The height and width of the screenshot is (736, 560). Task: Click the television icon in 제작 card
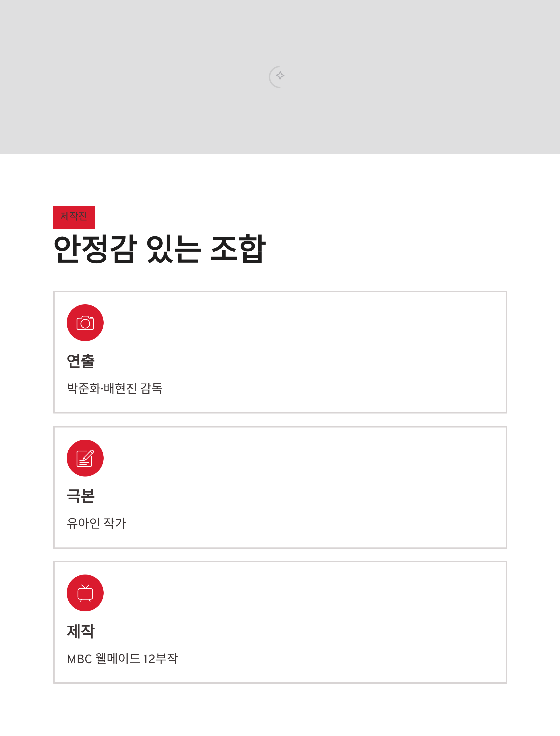tap(85, 593)
